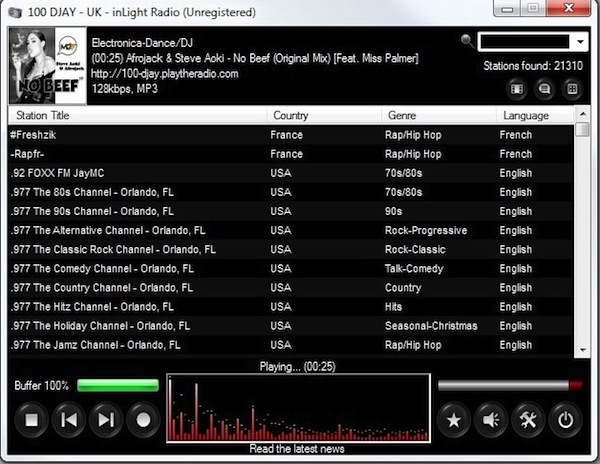Click the 128kbps, MP3 bitrate text
This screenshot has width=600, height=464.
124,89
